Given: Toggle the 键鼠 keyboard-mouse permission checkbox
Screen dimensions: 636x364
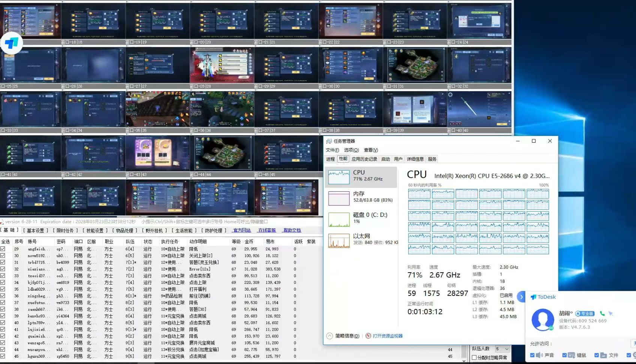Looking at the screenshot, I should pyautogui.click(x=564, y=355).
